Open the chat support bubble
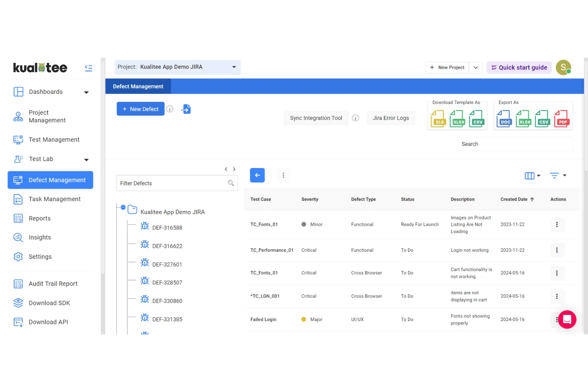 pyautogui.click(x=567, y=319)
